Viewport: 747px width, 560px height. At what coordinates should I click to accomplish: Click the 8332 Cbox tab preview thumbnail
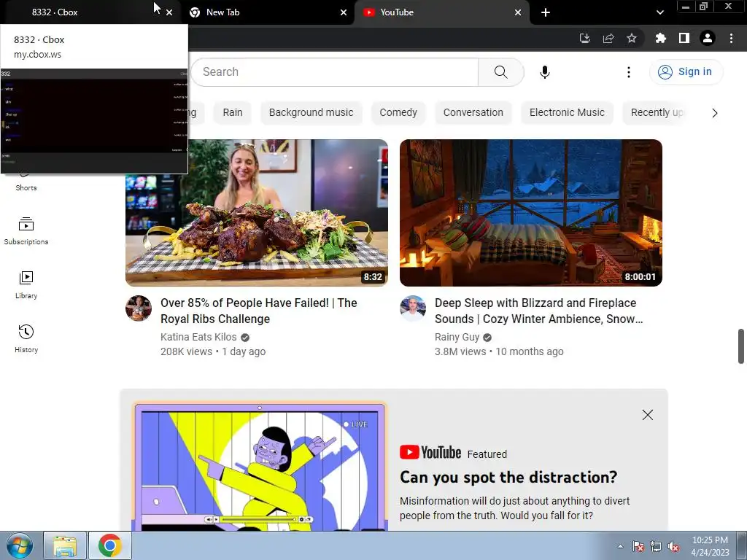tap(94, 121)
